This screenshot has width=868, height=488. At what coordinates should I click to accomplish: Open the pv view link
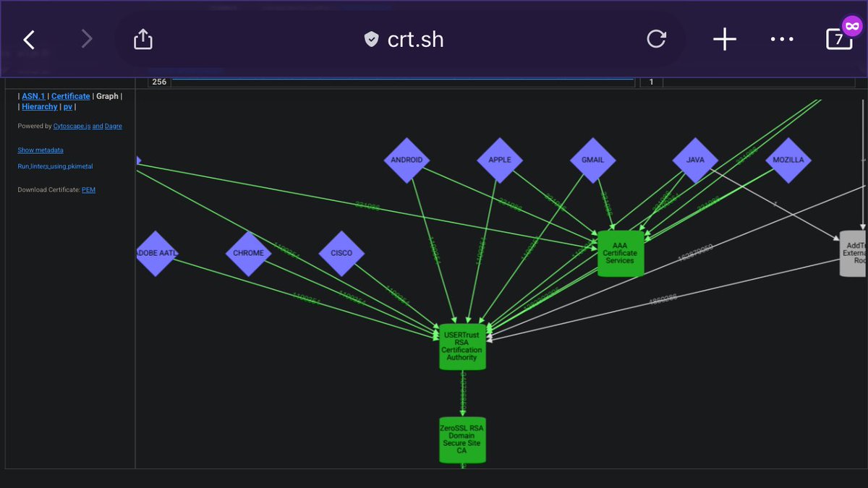click(x=67, y=106)
